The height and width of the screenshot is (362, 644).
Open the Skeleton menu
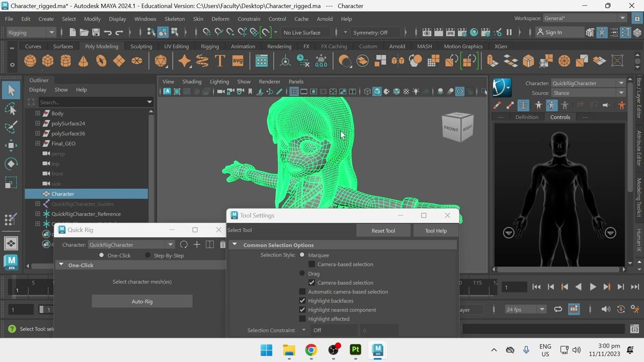click(x=175, y=19)
